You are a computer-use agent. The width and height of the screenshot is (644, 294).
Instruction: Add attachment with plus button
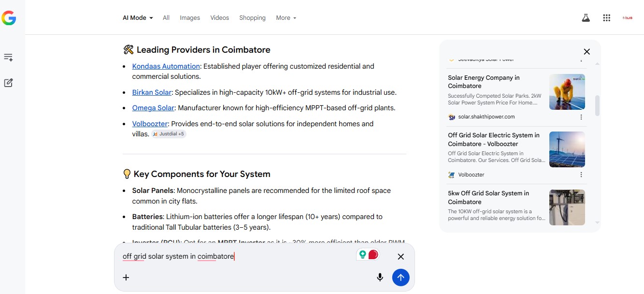126,277
